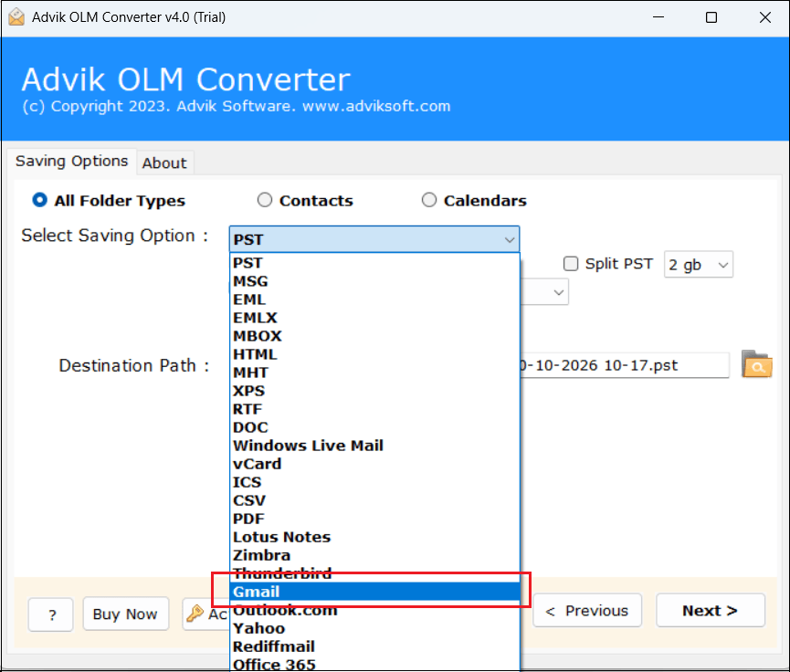The height and width of the screenshot is (672, 790).
Task: Choose EMLX from the saving options list
Action: (374, 318)
